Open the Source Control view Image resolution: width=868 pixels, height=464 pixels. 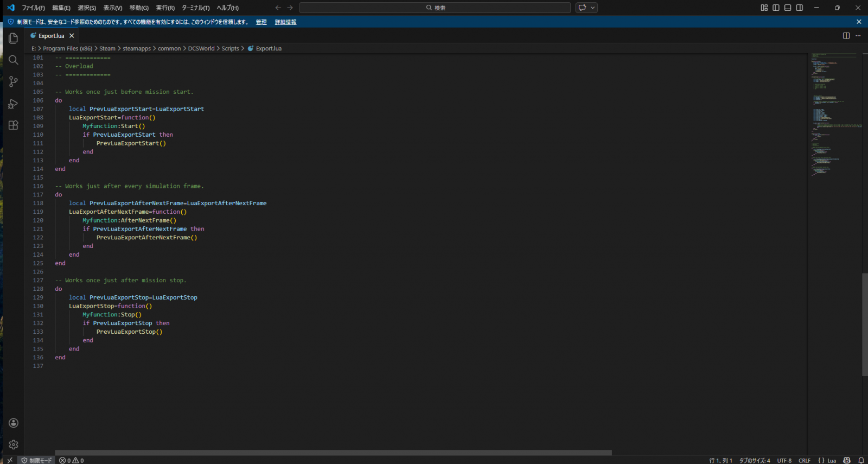(x=14, y=81)
